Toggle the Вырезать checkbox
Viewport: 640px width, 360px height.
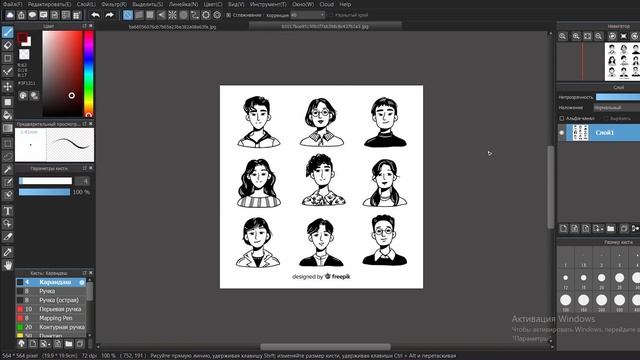point(606,118)
